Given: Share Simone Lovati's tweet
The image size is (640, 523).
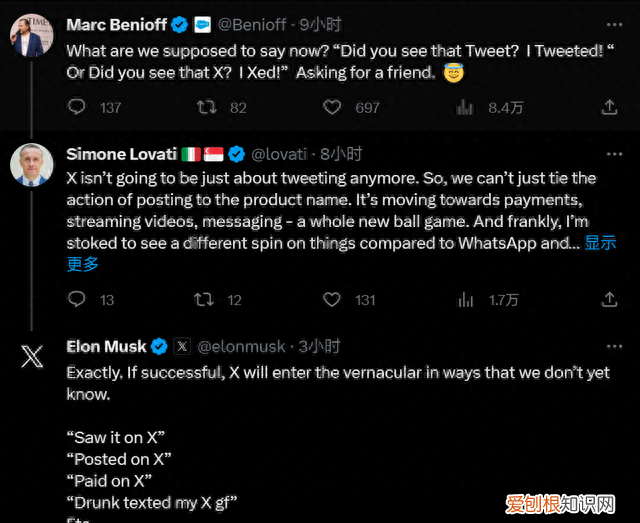Looking at the screenshot, I should tap(609, 299).
